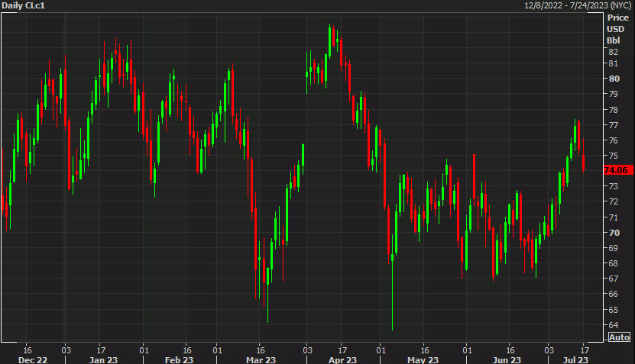Click the 66 price axis value

click(x=613, y=294)
